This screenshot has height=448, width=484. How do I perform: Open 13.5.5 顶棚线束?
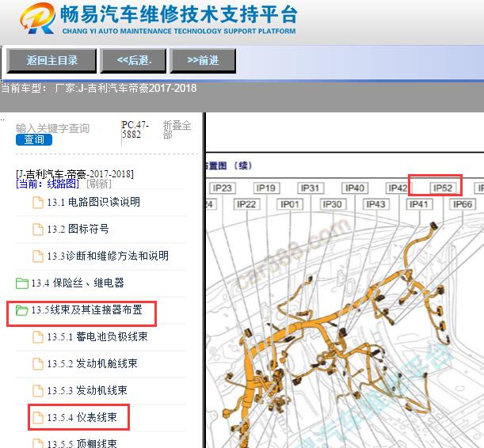[82, 444]
